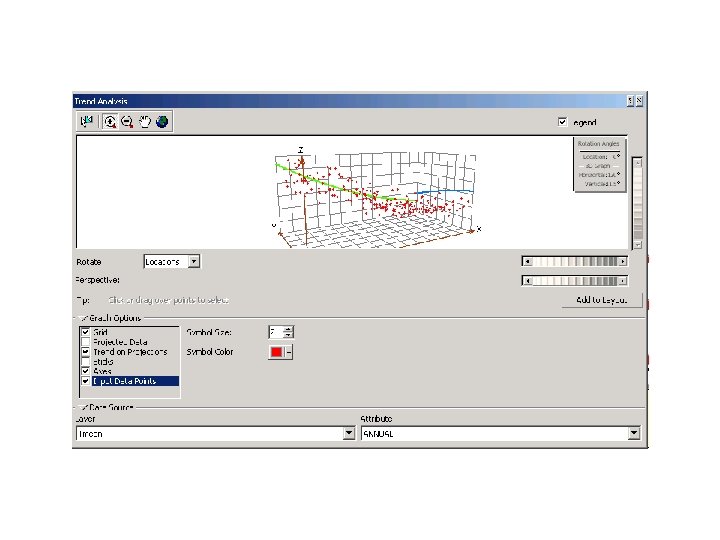Click the select features flag tool

87,121
